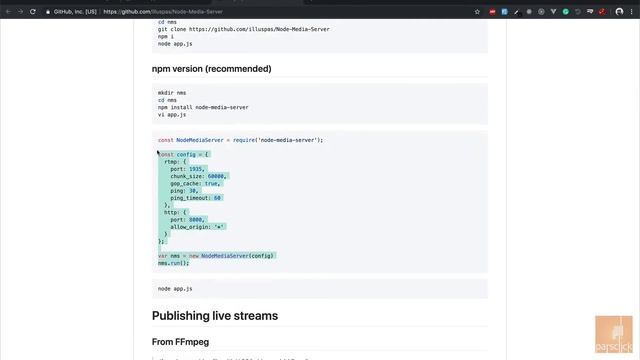Click the 'var nms = new NodeMediaServer(config)' line
The width and height of the screenshot is (640, 360).
(216, 256)
